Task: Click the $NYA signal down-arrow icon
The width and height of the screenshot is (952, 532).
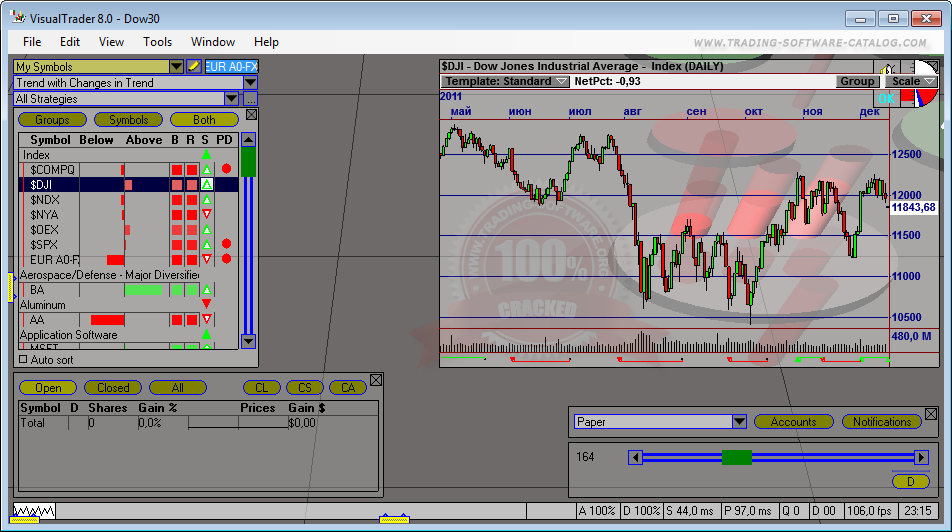Action: point(207,215)
